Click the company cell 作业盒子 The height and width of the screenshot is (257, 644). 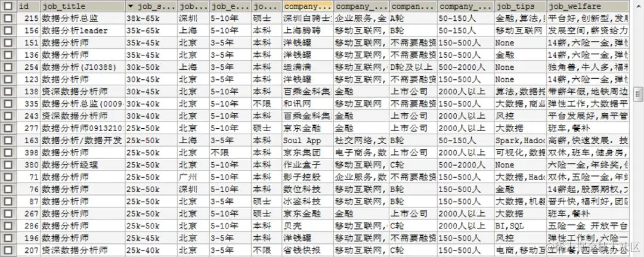point(308,165)
